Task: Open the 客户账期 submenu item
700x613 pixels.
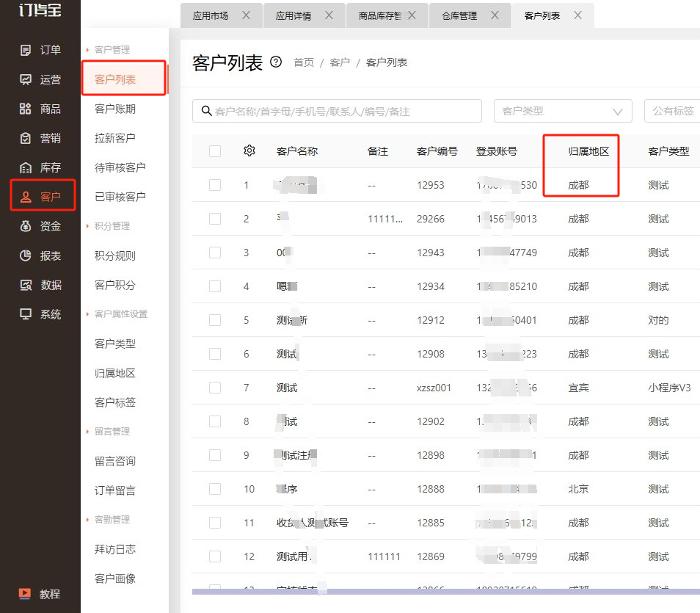Action: pyautogui.click(x=115, y=109)
